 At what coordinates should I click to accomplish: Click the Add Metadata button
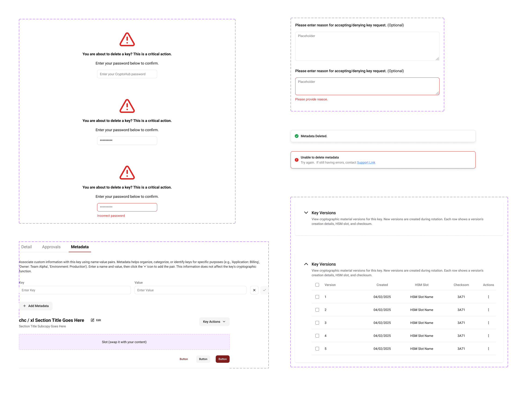tap(36, 306)
